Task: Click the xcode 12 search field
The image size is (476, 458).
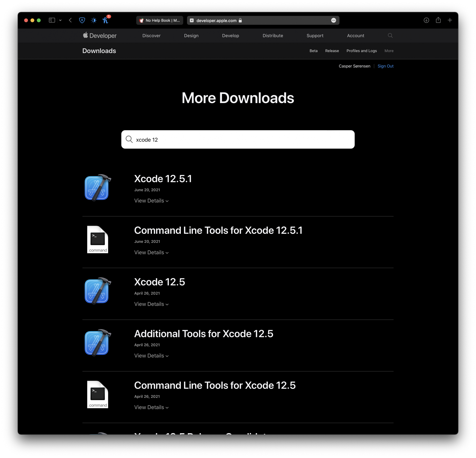Action: pos(238,140)
